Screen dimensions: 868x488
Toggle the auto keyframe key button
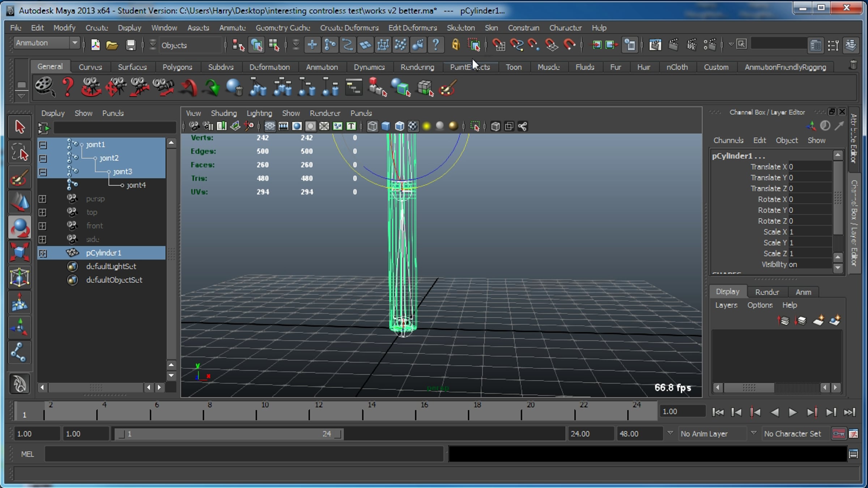[838, 433]
